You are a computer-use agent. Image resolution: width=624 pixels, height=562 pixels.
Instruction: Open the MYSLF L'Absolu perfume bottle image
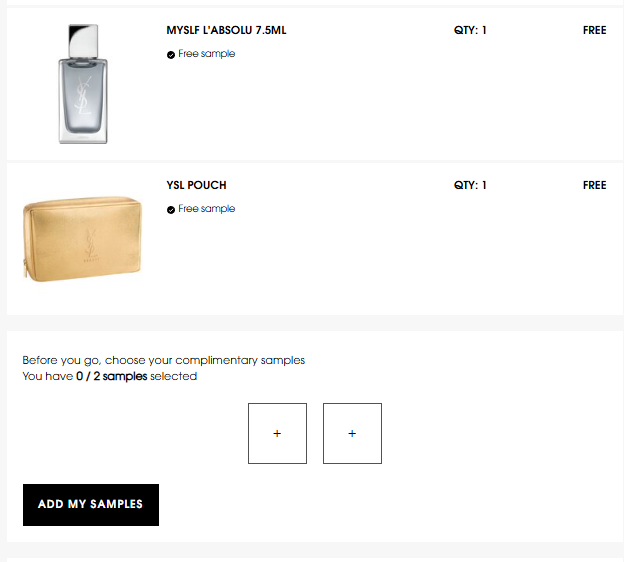(83, 84)
